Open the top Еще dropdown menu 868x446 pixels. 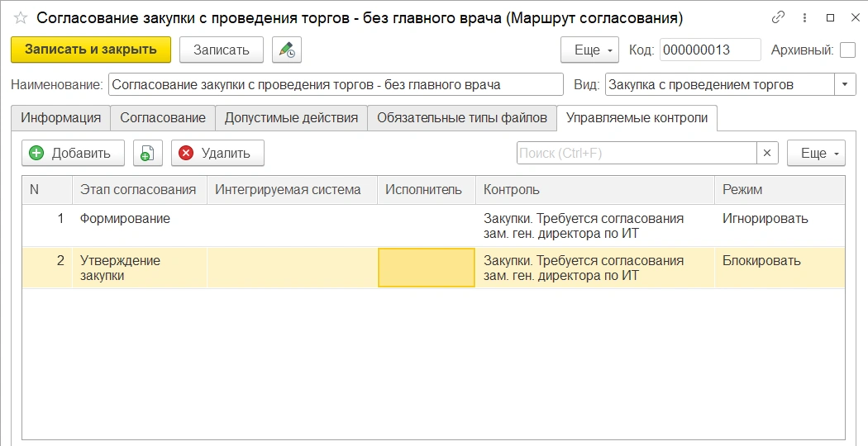589,50
